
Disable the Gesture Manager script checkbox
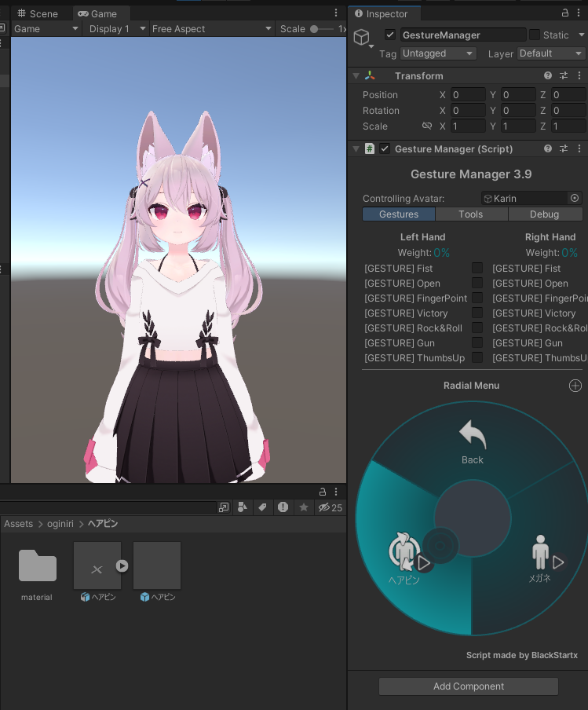[x=385, y=148]
